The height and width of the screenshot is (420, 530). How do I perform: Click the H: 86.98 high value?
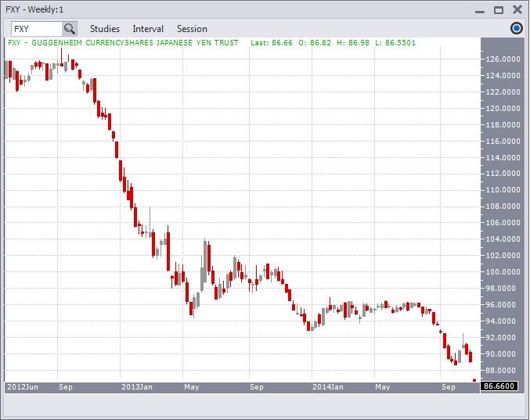353,43
